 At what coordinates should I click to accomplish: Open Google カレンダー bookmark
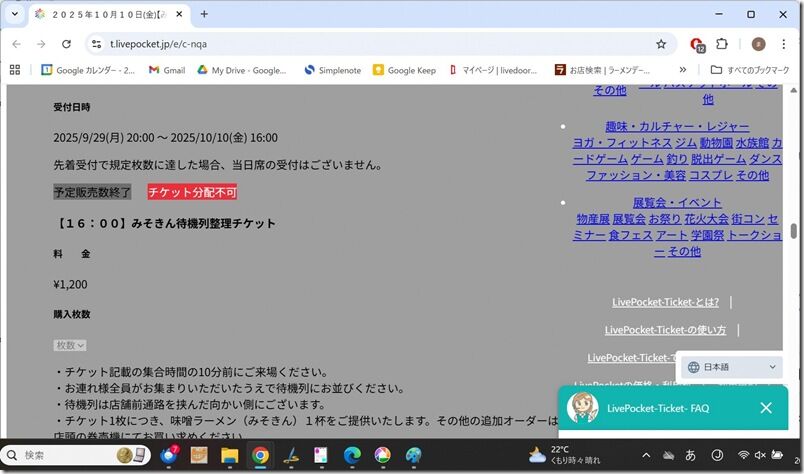point(88,70)
